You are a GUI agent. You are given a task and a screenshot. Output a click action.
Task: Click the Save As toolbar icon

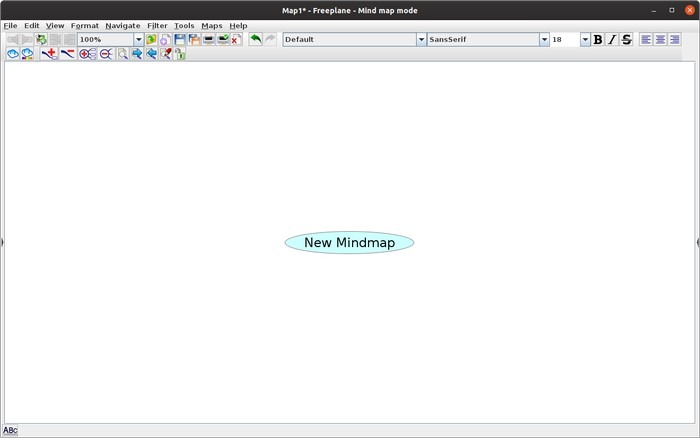(194, 39)
